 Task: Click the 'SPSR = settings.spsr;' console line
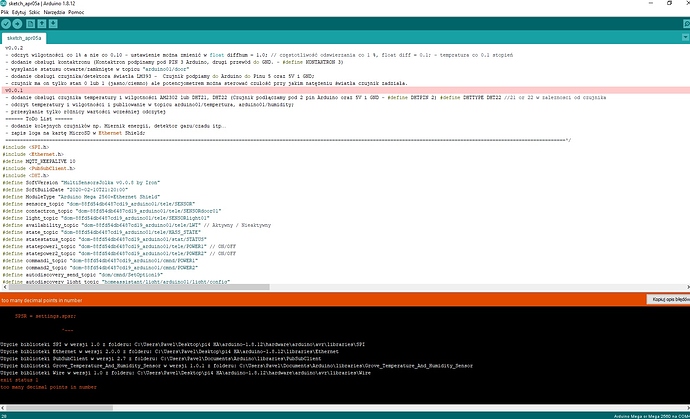(x=45, y=316)
